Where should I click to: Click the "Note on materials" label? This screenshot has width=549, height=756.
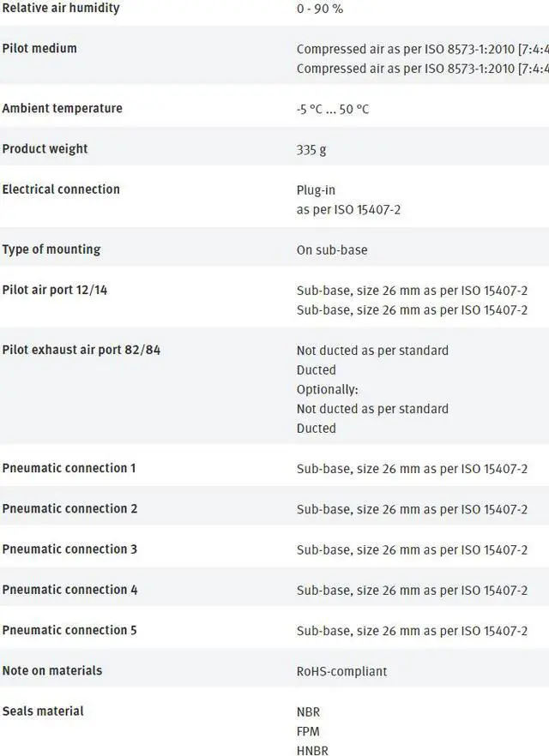[x=52, y=670]
